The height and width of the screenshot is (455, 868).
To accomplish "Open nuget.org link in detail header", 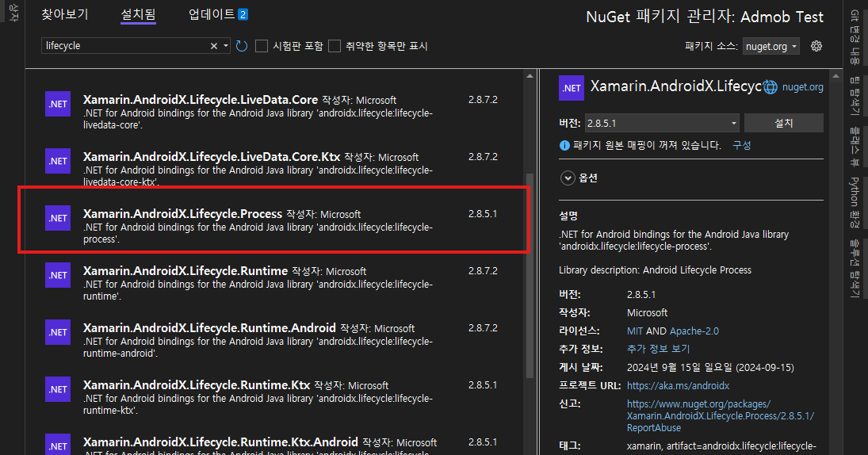I will pyautogui.click(x=802, y=87).
